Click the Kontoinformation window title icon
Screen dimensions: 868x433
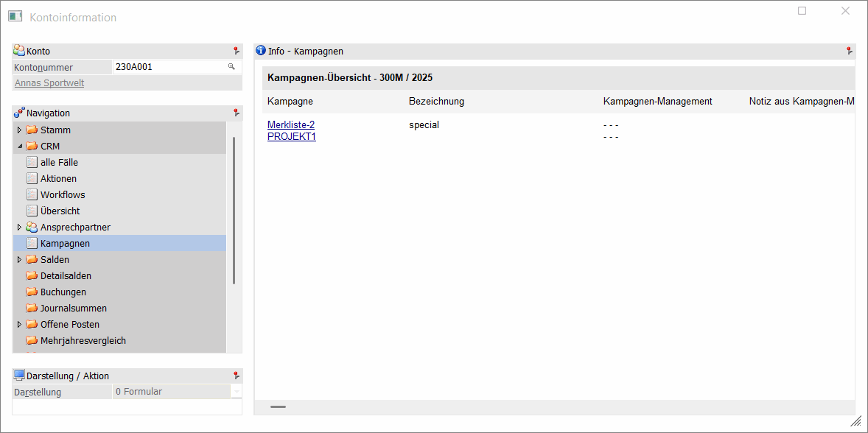point(15,17)
